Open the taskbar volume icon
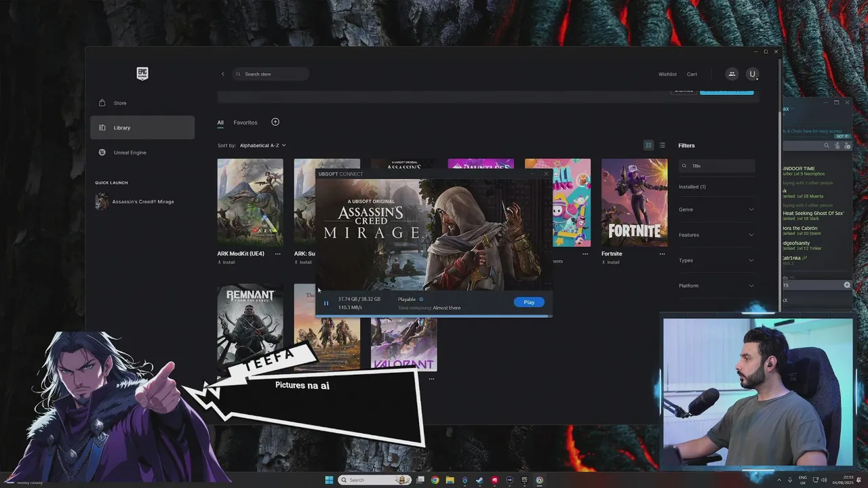 click(825, 480)
